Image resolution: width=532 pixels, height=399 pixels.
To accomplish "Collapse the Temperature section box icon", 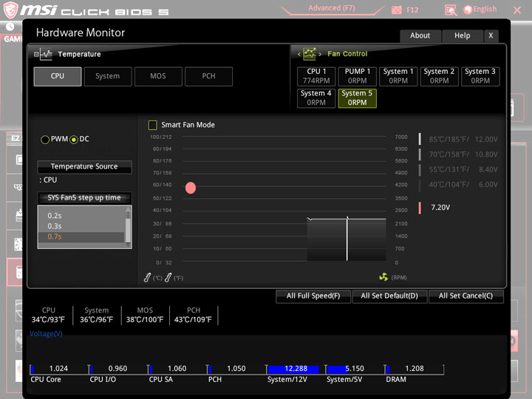I will tap(36, 54).
